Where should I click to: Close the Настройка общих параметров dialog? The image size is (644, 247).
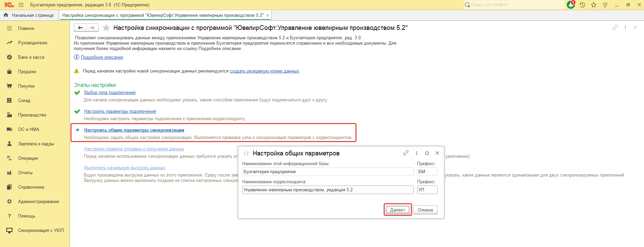[437, 153]
